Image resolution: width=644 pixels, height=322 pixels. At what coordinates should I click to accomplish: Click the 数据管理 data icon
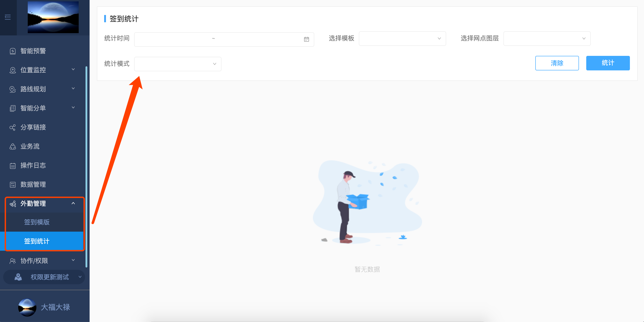pos(13,185)
